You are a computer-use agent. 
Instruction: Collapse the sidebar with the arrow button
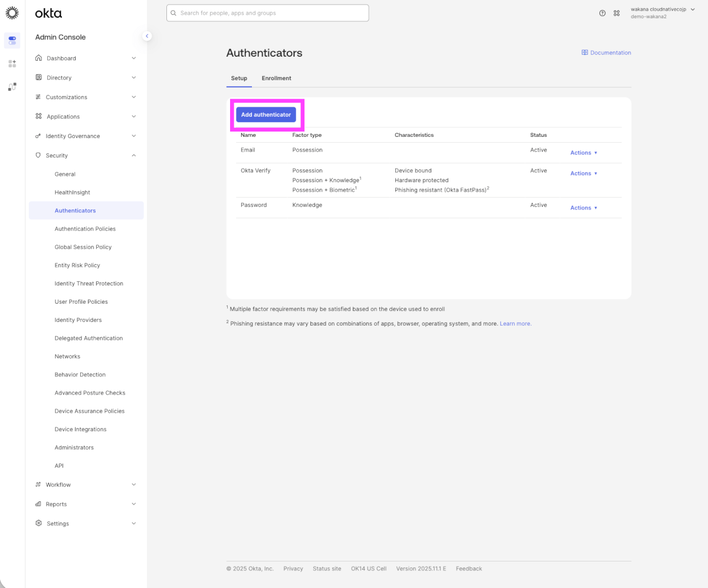click(x=147, y=36)
